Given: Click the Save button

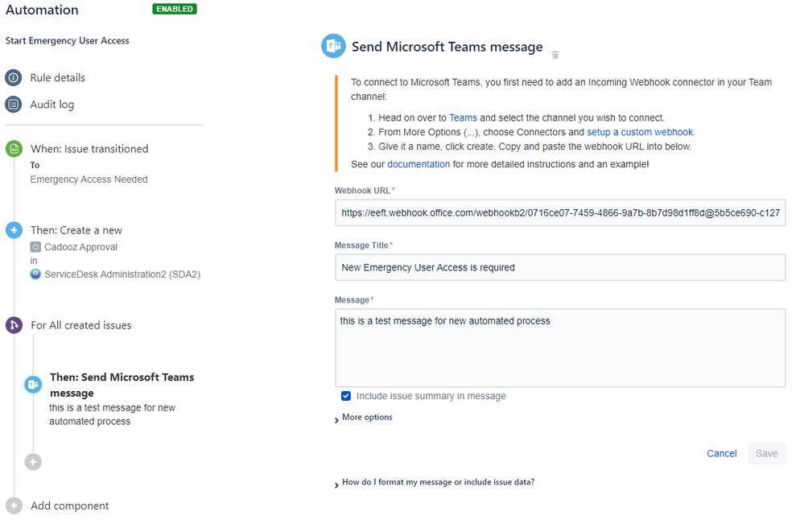Looking at the screenshot, I should click(x=766, y=453).
